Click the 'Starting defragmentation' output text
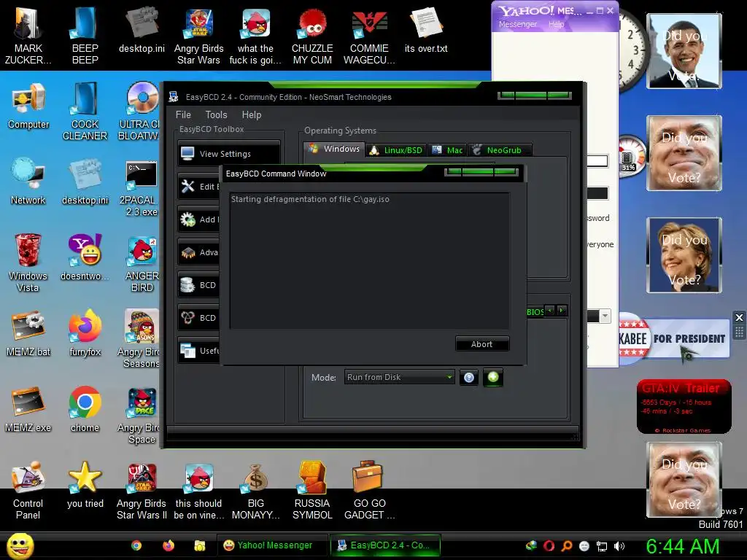Image resolution: width=747 pixels, height=560 pixels. pyautogui.click(x=310, y=199)
